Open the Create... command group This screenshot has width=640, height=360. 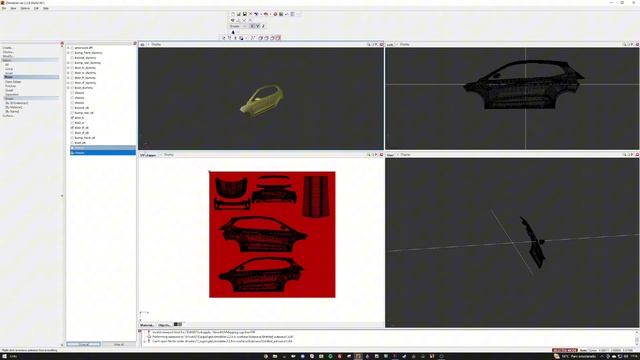tap(8, 48)
